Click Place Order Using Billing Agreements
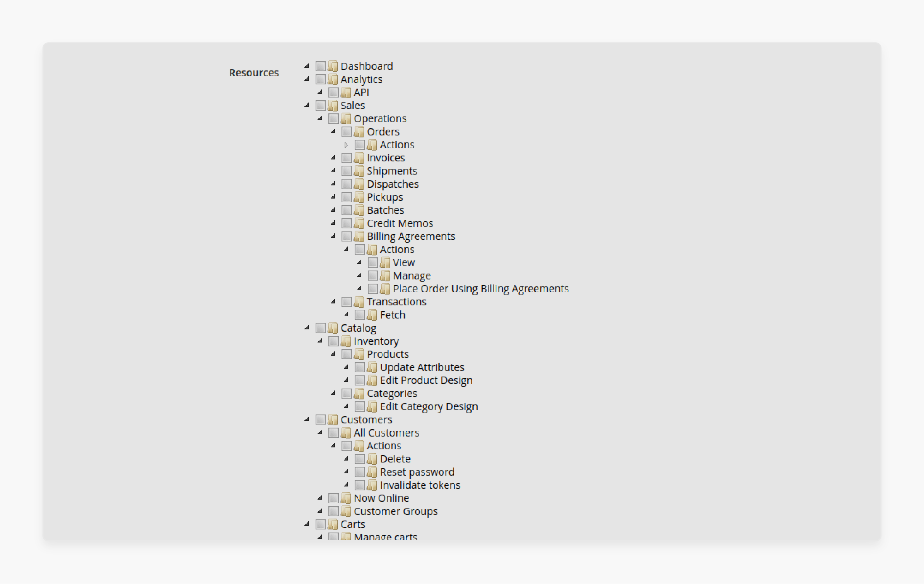The width and height of the screenshot is (924, 584). click(480, 289)
